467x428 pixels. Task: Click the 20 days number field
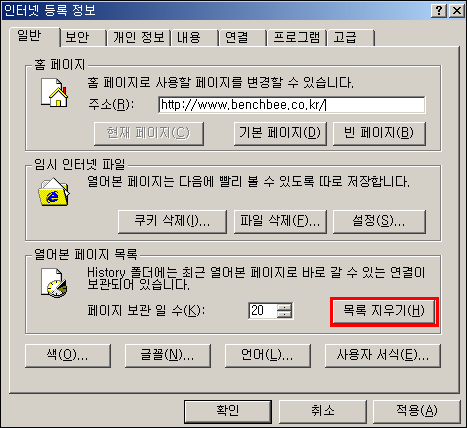tap(263, 311)
